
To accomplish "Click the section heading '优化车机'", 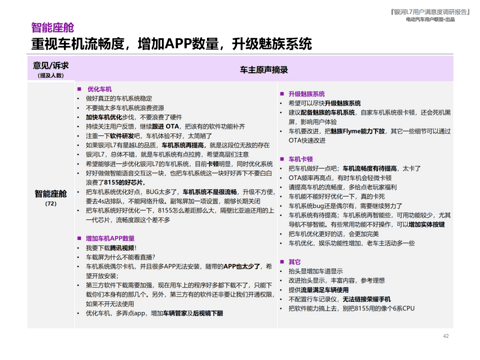I will click(99, 89).
